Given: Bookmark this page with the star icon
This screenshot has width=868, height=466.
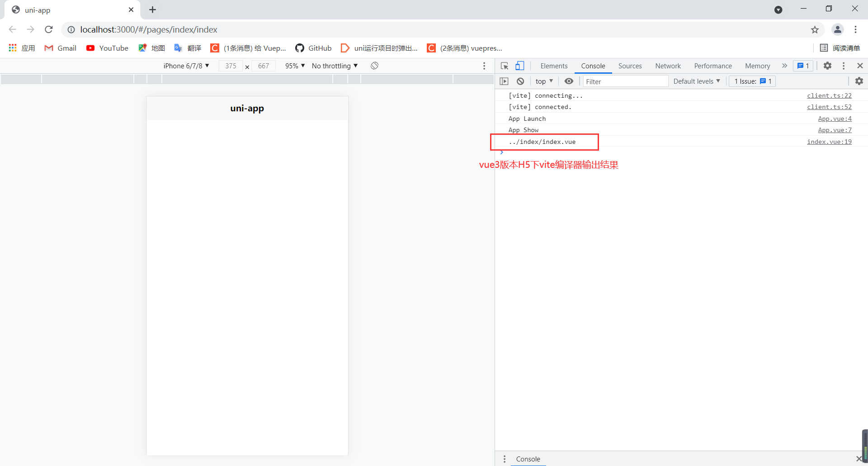Looking at the screenshot, I should click(815, 30).
